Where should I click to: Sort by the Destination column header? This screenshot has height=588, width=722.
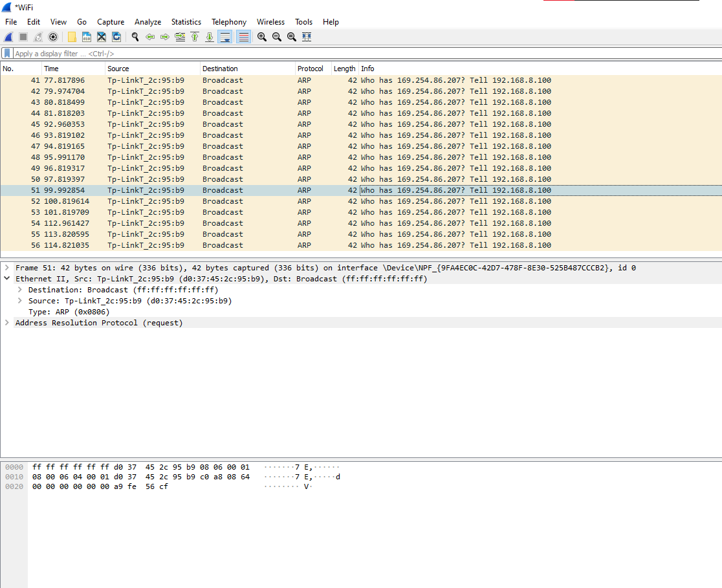pyautogui.click(x=248, y=69)
